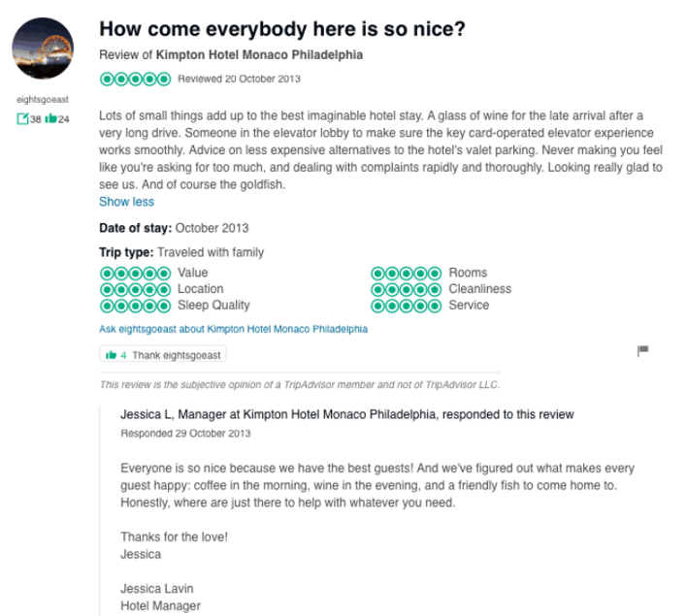The height and width of the screenshot is (616, 687).
Task: Click the reviewer's contributions count icon
Action: [21, 119]
